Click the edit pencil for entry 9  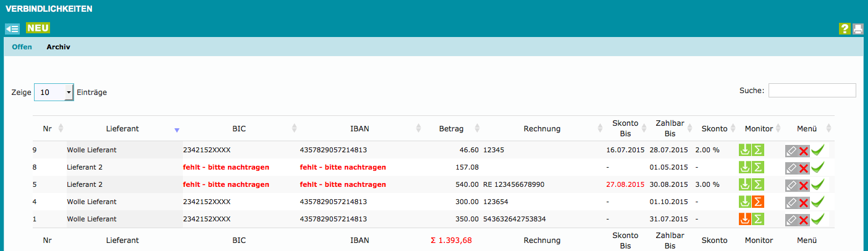click(x=791, y=150)
